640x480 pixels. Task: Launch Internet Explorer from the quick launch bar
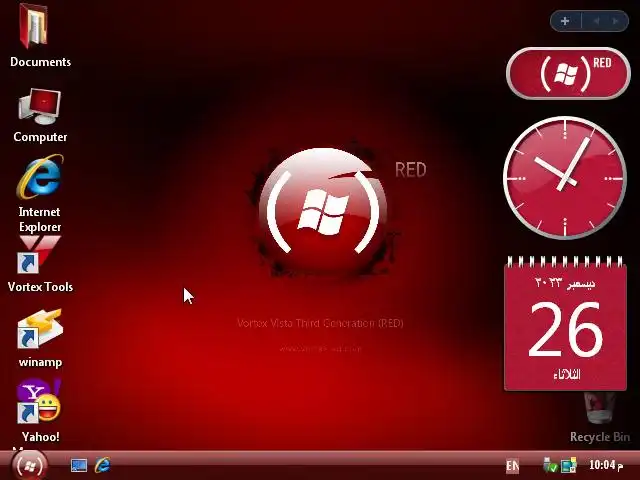click(102, 465)
